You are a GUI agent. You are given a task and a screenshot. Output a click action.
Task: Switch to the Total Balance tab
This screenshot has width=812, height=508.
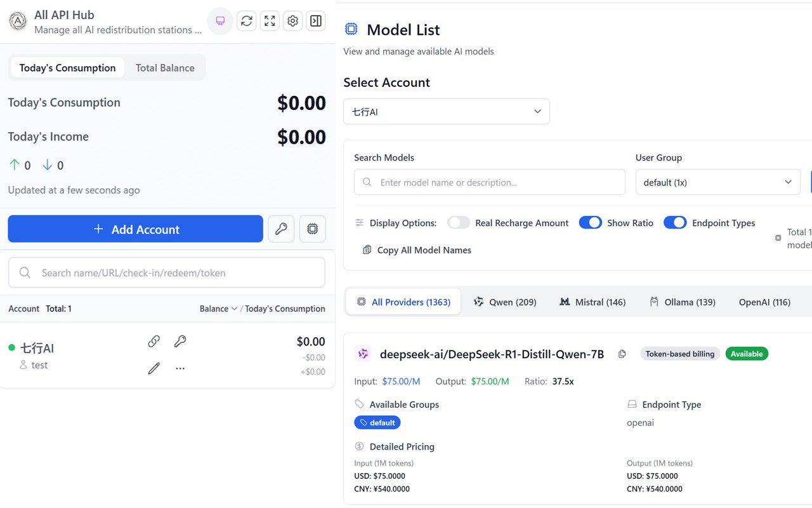click(165, 68)
